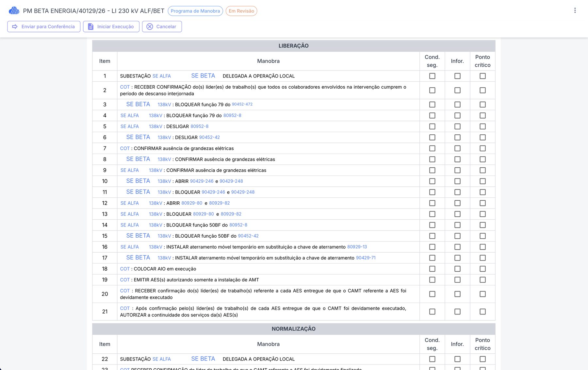
Task: Click 138kV link in item 10
Action: click(164, 181)
